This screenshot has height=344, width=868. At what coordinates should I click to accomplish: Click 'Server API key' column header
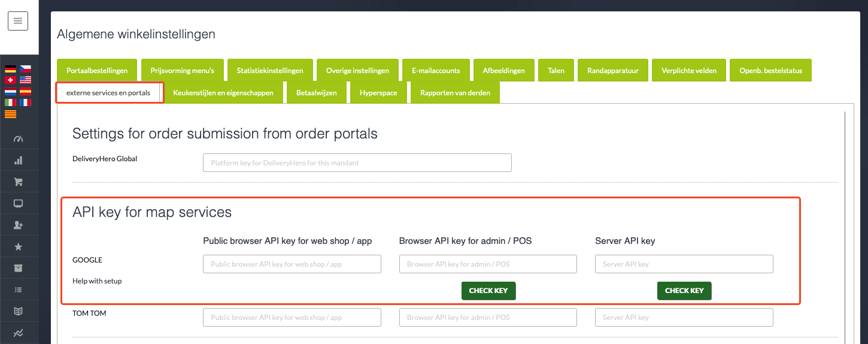pos(625,241)
